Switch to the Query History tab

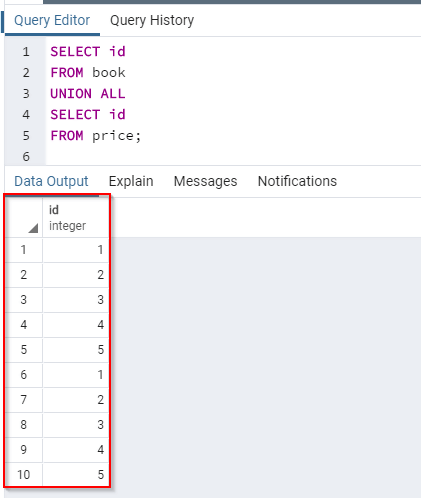(x=152, y=21)
